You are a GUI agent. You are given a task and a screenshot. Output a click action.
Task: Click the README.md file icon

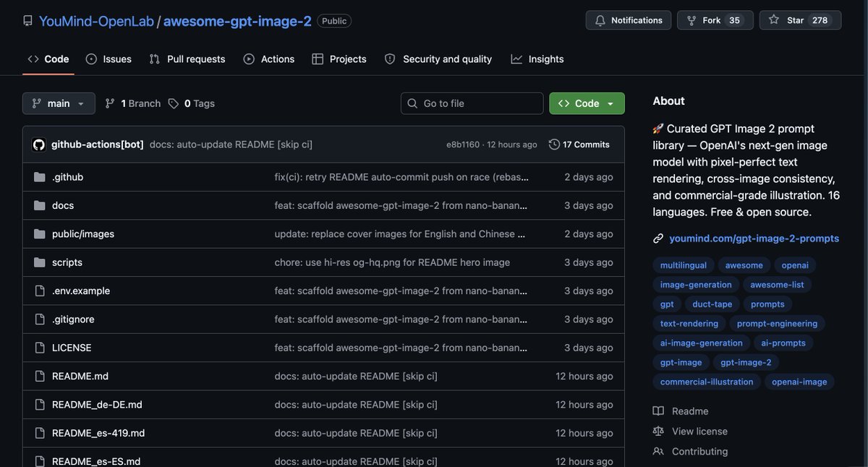(x=40, y=376)
